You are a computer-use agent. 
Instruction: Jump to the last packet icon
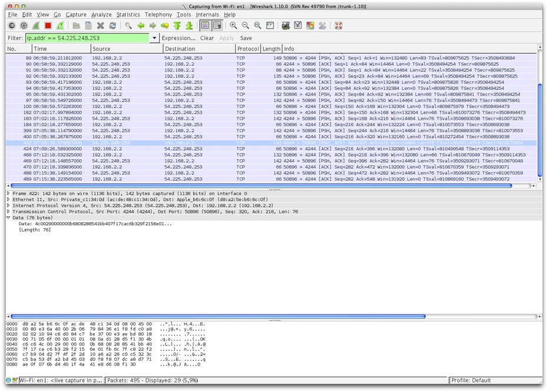189,25
